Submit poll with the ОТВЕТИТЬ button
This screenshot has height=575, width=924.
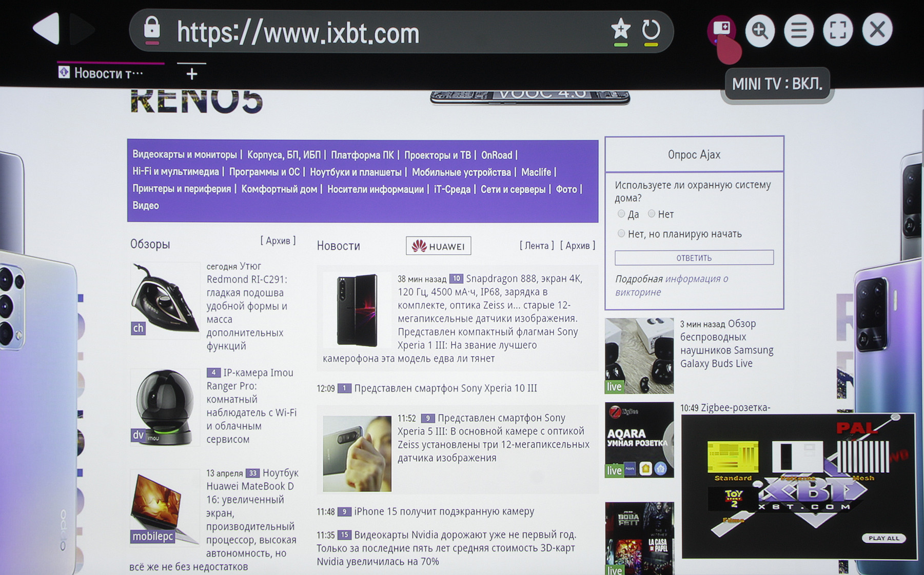694,257
